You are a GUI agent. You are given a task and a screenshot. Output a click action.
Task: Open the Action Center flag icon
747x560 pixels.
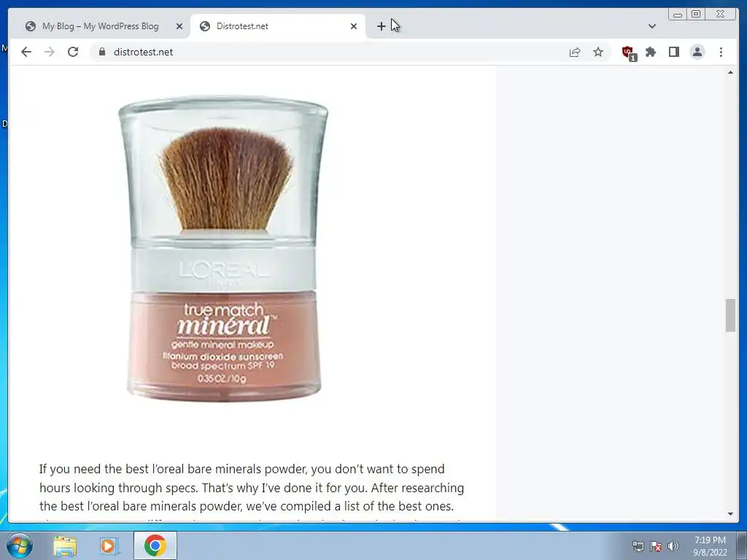[656, 546]
